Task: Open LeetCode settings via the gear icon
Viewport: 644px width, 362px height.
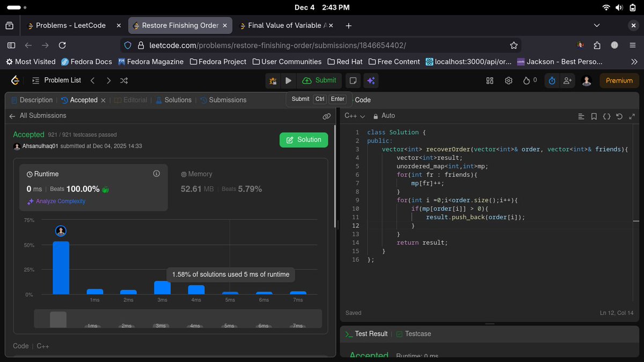Action: (509, 80)
